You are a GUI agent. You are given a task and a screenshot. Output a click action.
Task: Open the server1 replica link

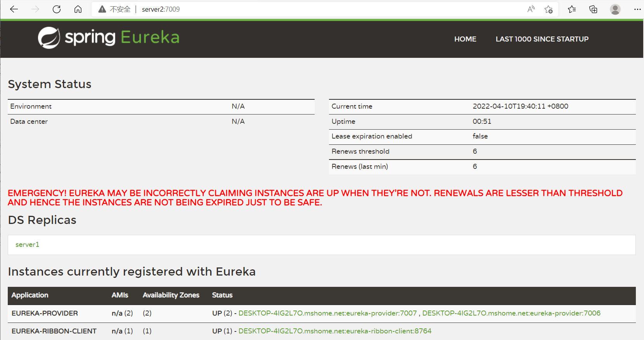27,245
